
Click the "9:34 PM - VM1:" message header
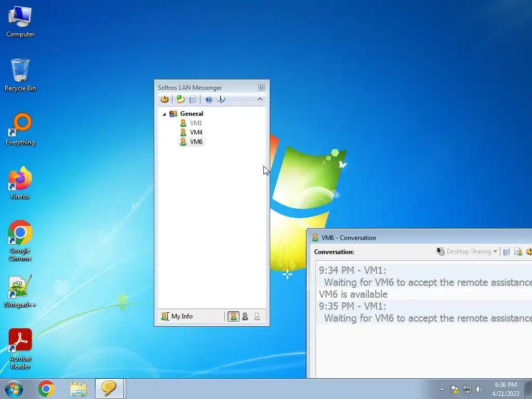352,270
